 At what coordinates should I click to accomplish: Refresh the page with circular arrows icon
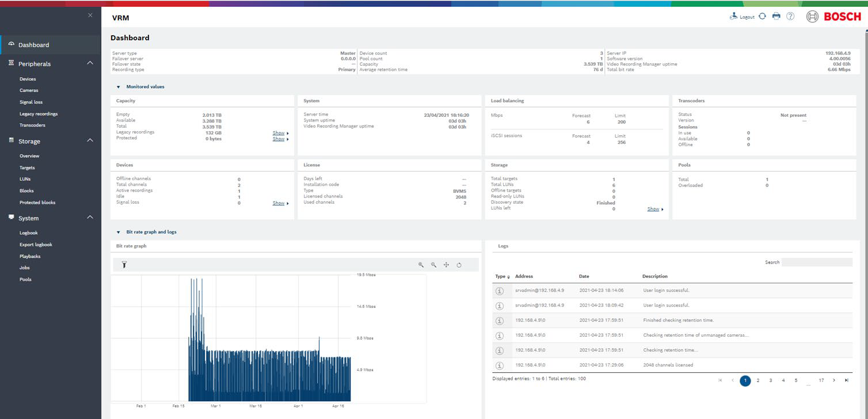(762, 17)
